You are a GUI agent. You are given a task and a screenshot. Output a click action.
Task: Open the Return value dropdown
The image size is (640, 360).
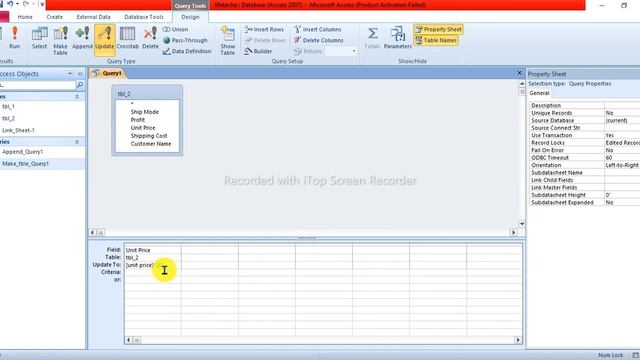[x=354, y=51]
